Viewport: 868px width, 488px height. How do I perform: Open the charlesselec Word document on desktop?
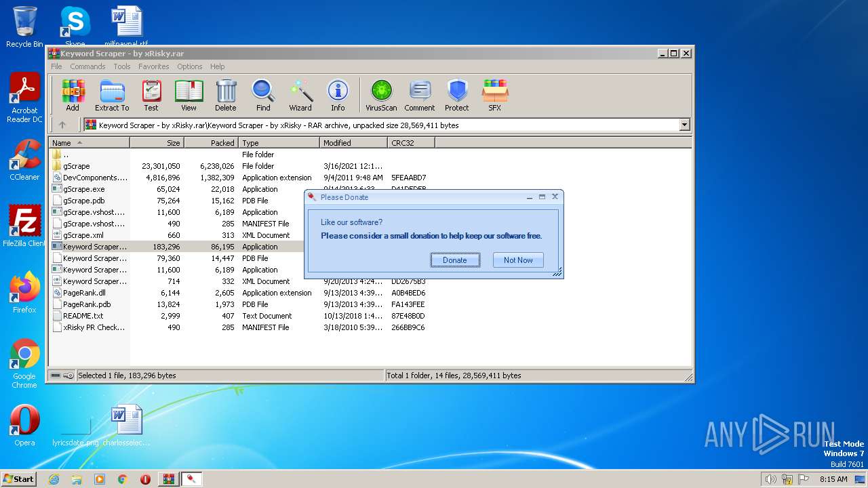[x=127, y=426]
